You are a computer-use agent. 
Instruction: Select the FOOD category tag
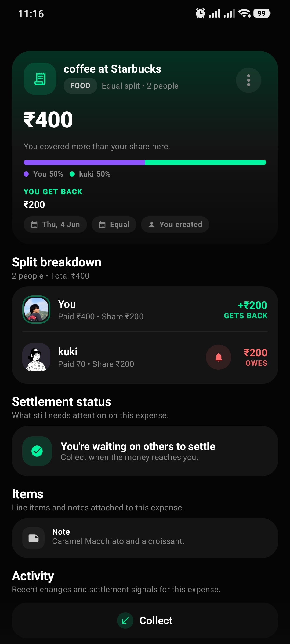pos(80,86)
